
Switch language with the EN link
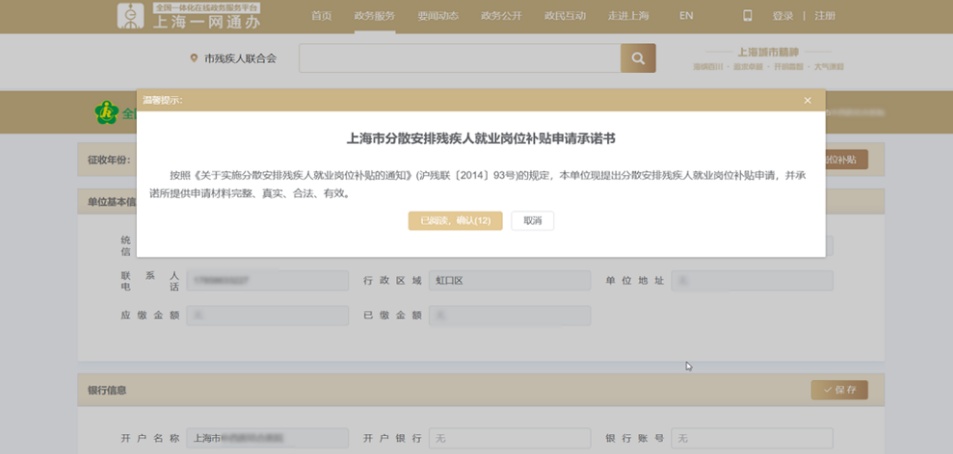point(686,16)
